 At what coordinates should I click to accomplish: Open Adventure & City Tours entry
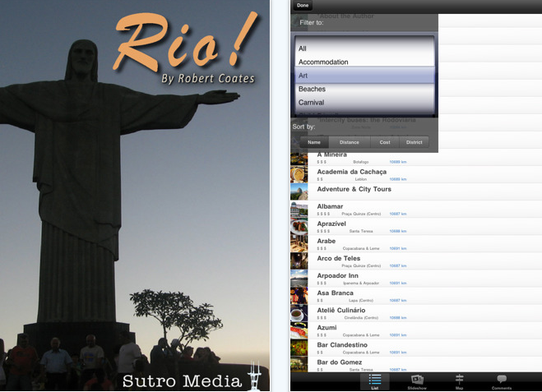(416, 192)
